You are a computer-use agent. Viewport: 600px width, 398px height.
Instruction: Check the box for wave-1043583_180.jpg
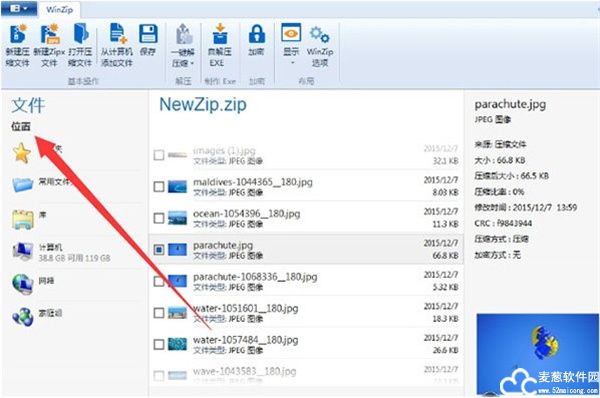click(x=159, y=376)
